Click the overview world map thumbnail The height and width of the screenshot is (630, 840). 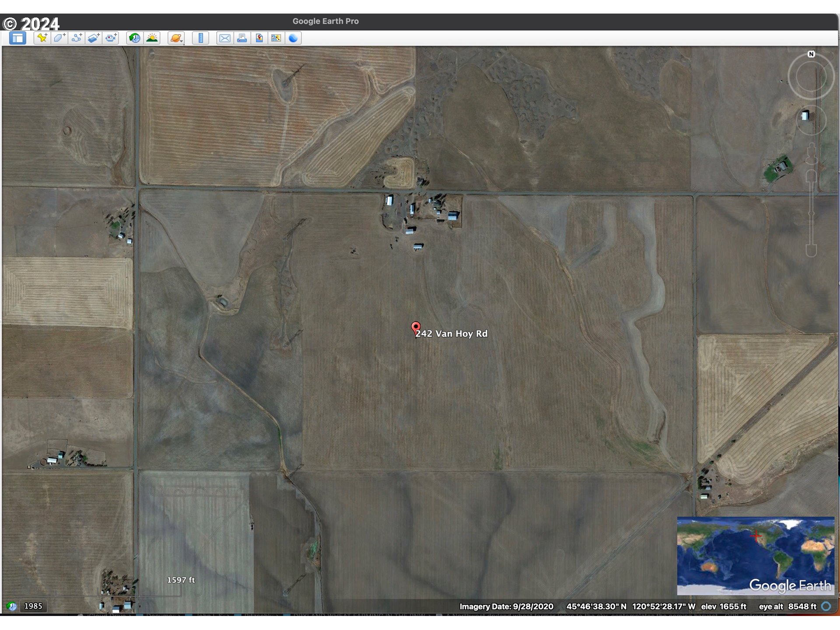[x=756, y=556]
